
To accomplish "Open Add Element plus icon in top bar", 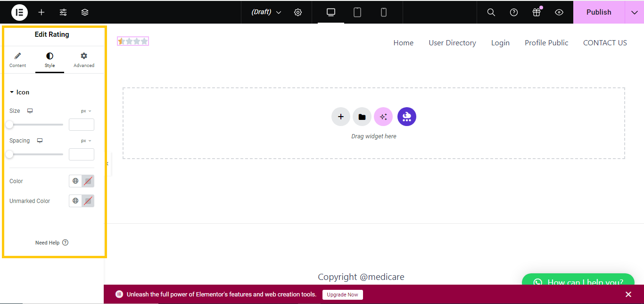I will click(41, 12).
